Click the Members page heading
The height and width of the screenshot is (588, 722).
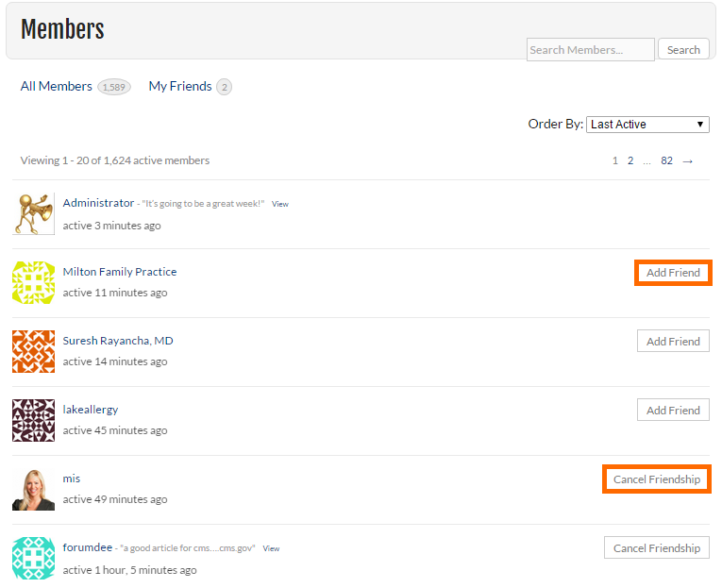[62, 29]
